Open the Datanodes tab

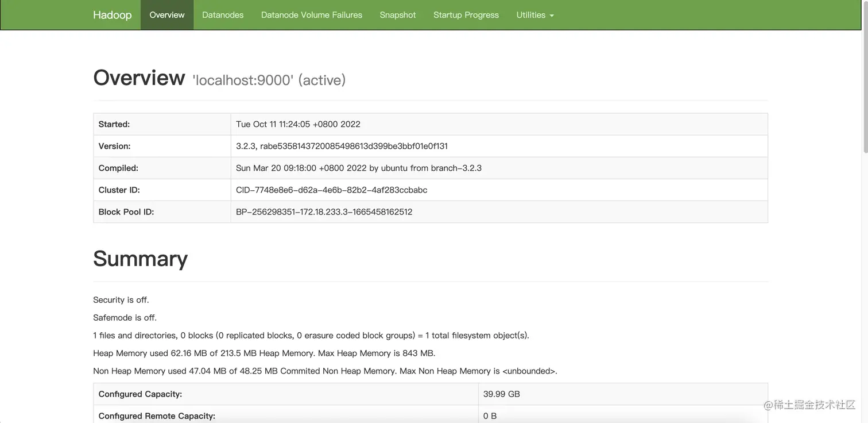coord(223,15)
